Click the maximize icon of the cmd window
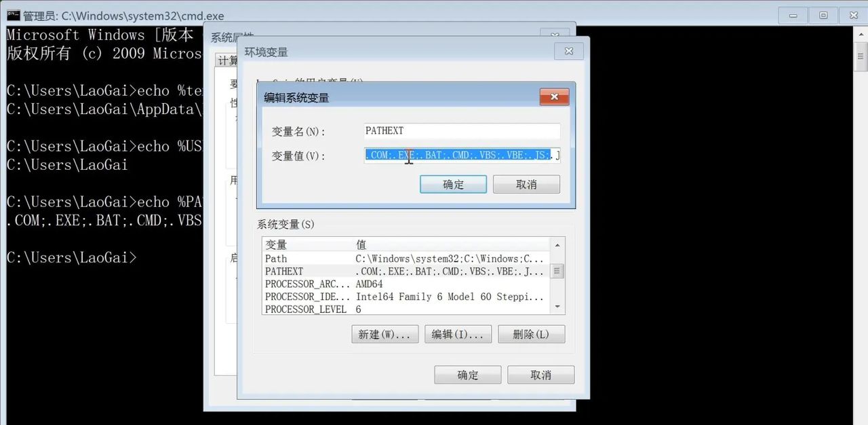Screen dimensions: 868x425 click(x=822, y=14)
